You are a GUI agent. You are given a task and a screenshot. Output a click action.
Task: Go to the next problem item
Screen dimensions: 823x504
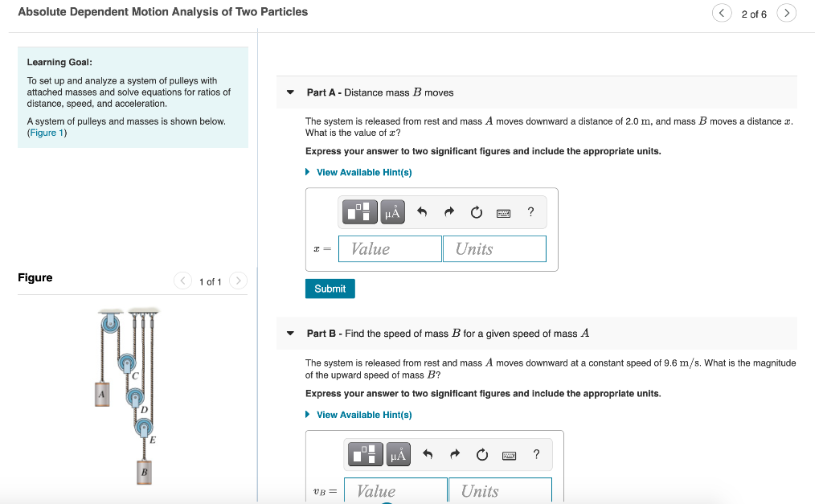(786, 14)
